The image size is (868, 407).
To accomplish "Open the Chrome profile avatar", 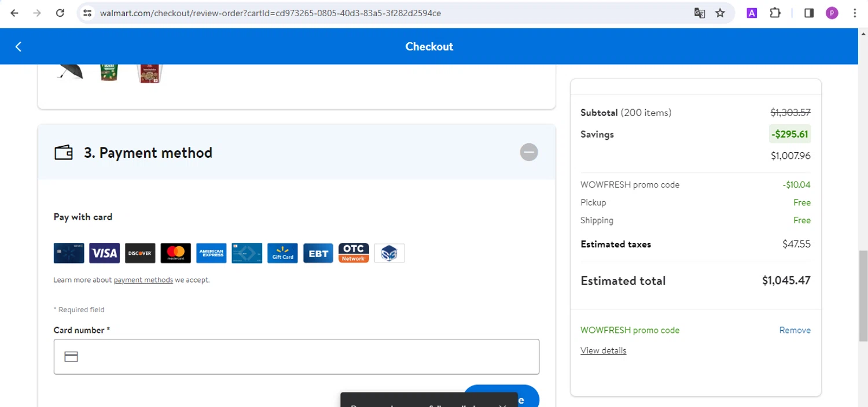I will pos(832,13).
